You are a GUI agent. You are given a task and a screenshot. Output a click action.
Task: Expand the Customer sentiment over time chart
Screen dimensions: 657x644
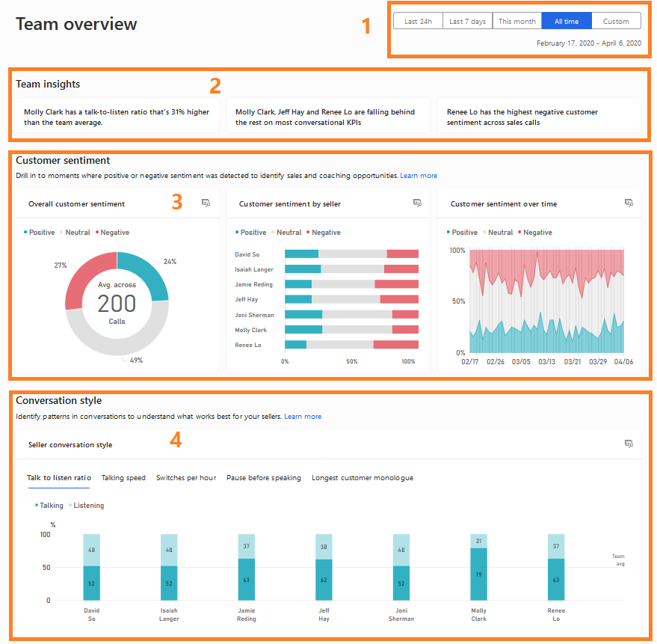(629, 203)
